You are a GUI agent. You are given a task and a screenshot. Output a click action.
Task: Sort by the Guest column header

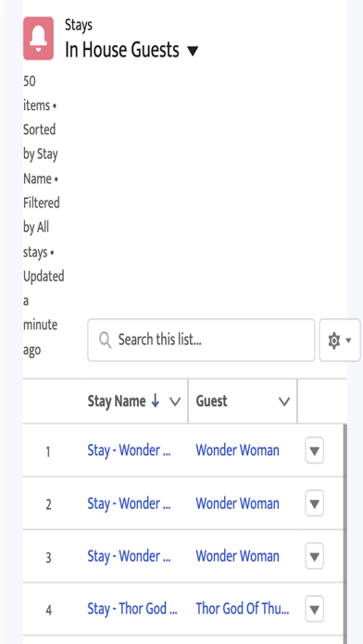[212, 402]
